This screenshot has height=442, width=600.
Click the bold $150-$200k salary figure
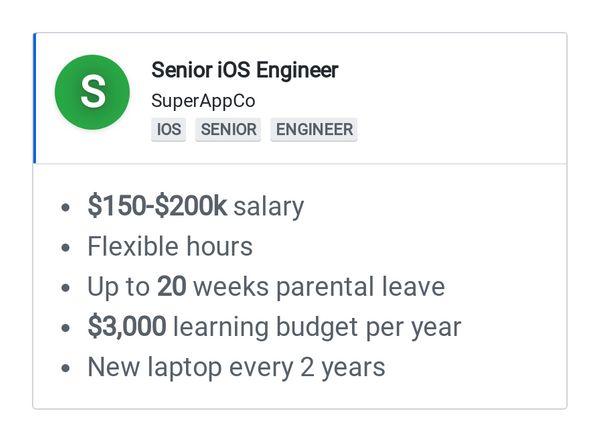click(157, 206)
